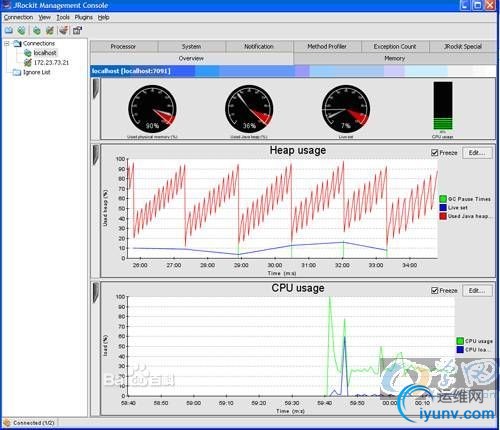Image resolution: width=500 pixels, height=430 pixels.
Task: Click the 172.23.73.21 connection icon
Action: [x=28, y=62]
